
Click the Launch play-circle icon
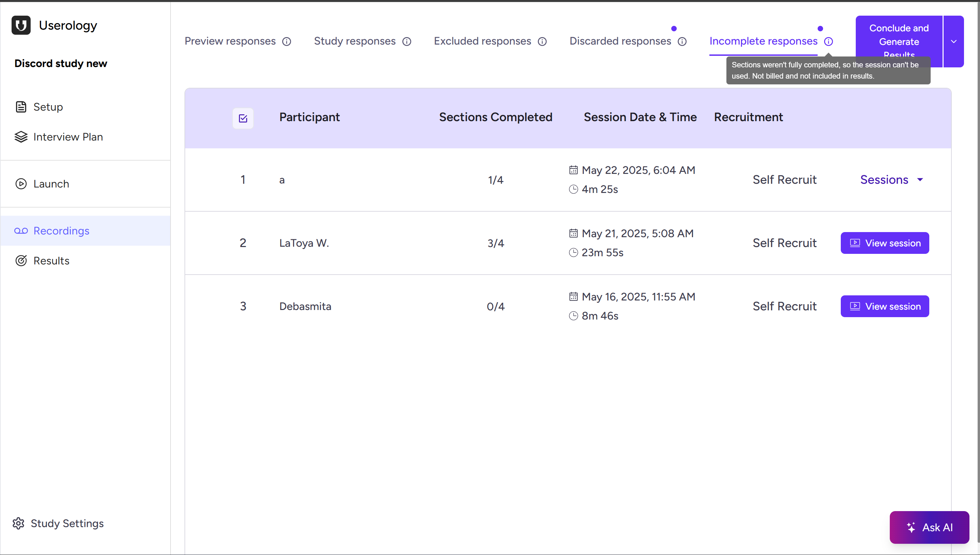click(x=21, y=184)
